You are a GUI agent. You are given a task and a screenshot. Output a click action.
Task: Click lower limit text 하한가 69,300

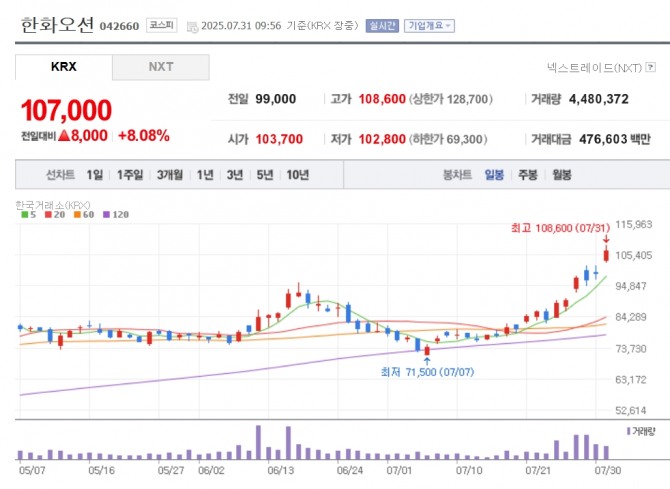[448, 139]
